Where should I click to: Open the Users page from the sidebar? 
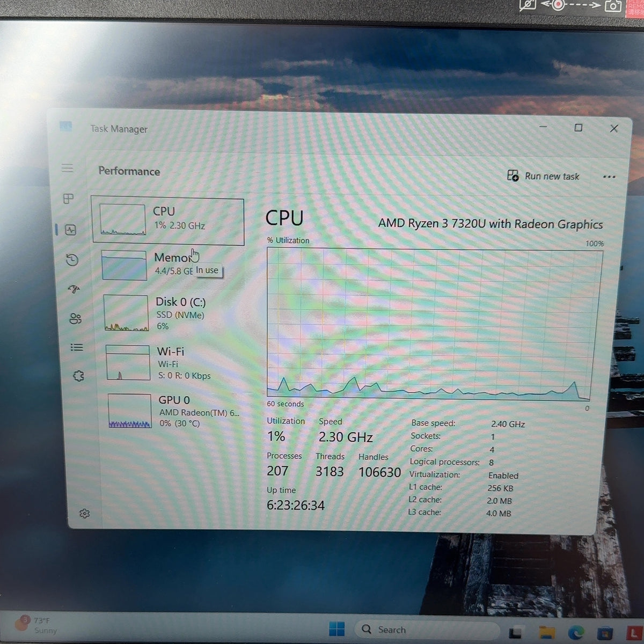click(76, 319)
